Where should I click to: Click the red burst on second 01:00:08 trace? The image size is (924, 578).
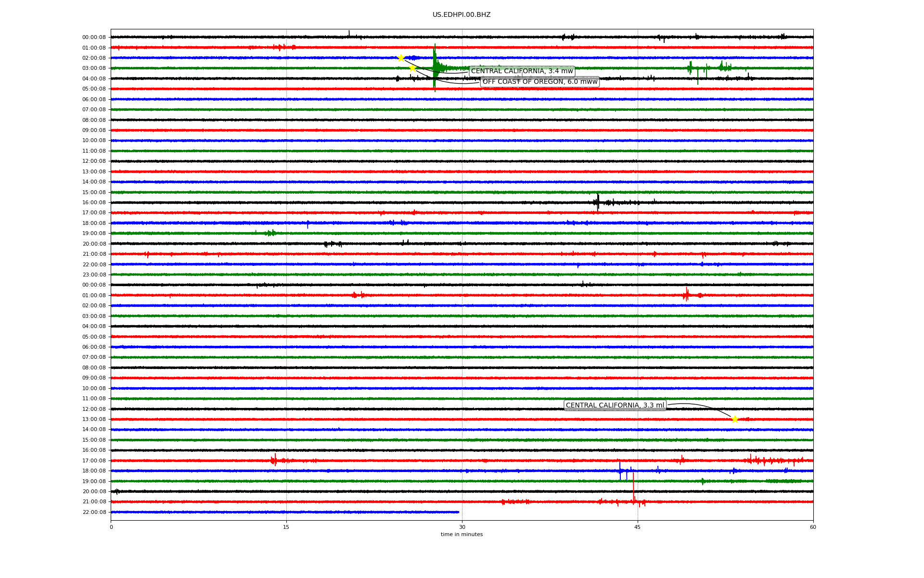tap(686, 294)
